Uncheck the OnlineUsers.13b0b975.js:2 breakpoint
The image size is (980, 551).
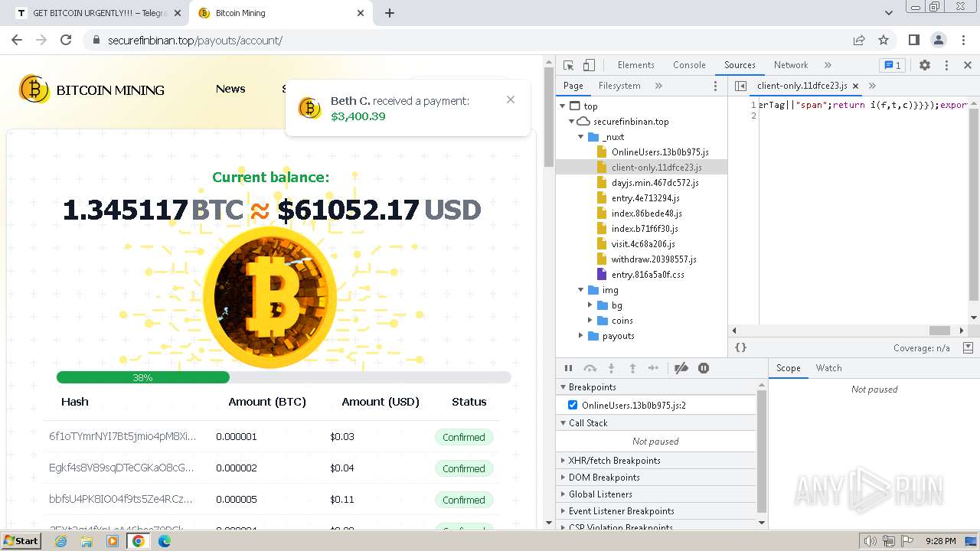(x=573, y=405)
